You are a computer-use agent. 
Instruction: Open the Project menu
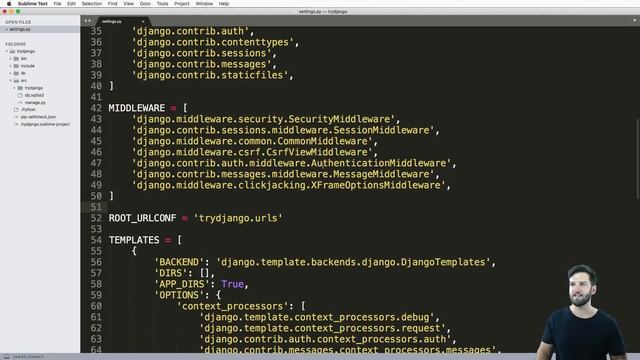[182, 4]
